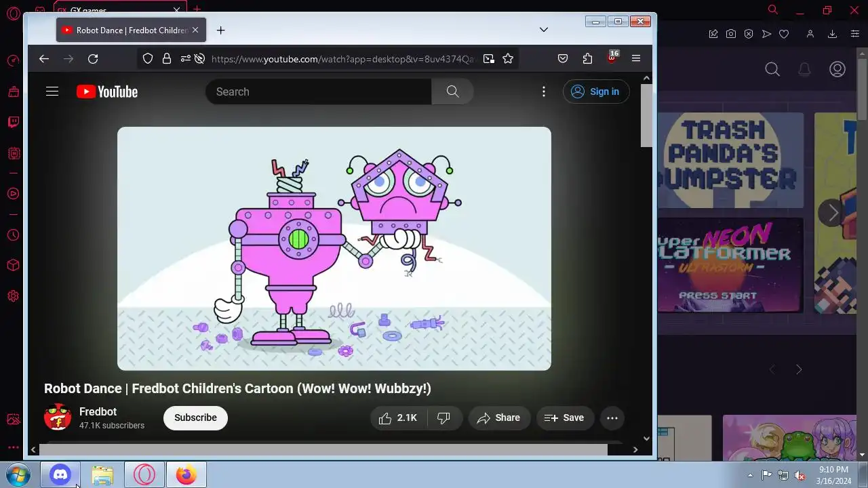Click Sign in button on YouTube
This screenshot has width=868, height=488.
point(596,91)
